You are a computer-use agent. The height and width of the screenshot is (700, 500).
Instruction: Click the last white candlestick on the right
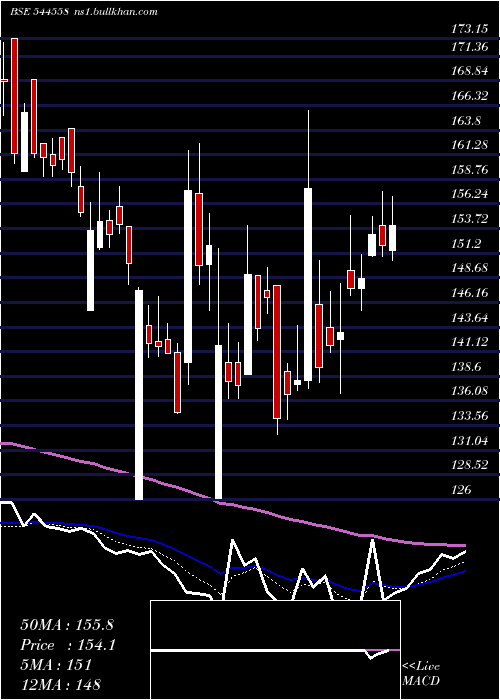tap(392, 238)
